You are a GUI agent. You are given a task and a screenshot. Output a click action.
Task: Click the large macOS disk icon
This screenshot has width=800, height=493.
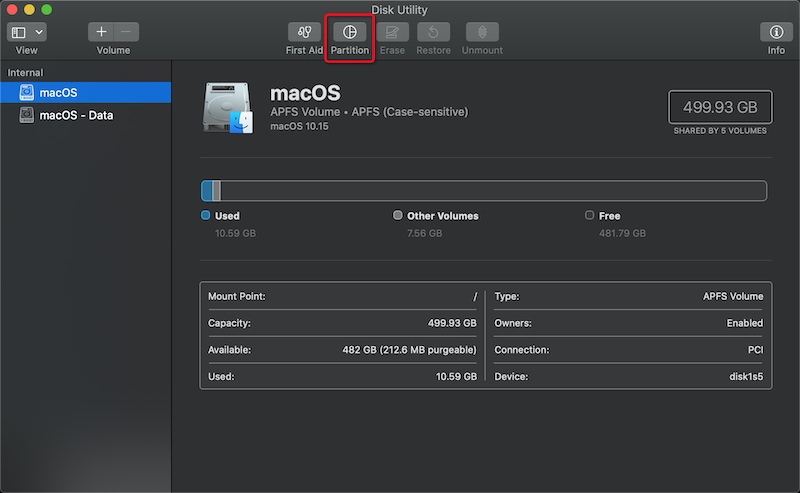(x=230, y=108)
